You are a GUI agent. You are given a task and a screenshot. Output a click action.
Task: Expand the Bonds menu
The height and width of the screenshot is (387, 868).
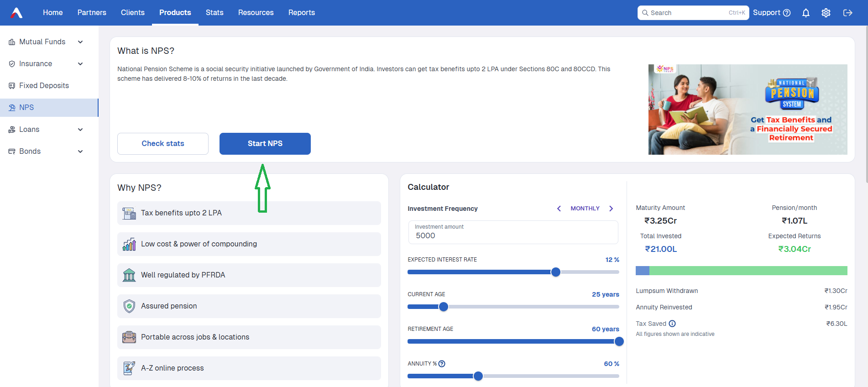[80, 152]
